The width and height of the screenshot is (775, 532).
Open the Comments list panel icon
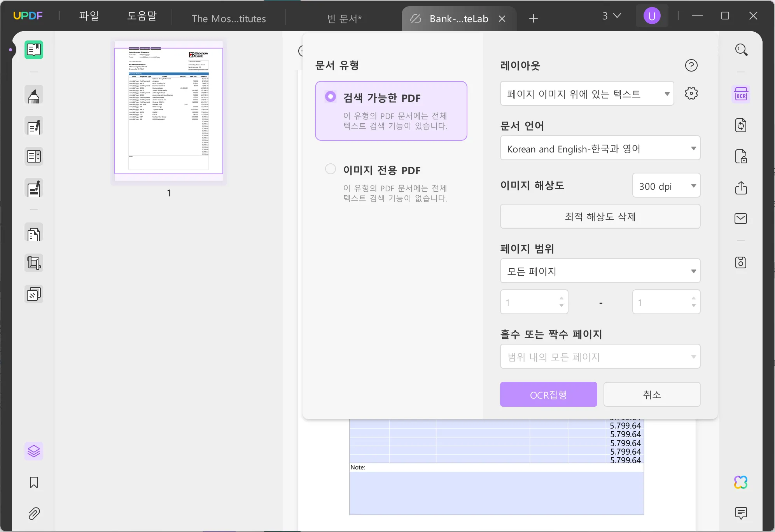pyautogui.click(x=741, y=513)
